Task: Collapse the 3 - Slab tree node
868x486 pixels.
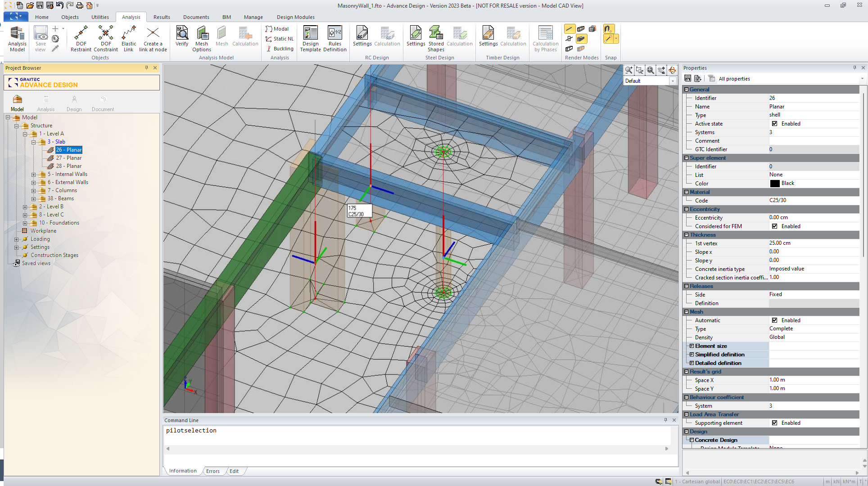Action: coord(33,142)
